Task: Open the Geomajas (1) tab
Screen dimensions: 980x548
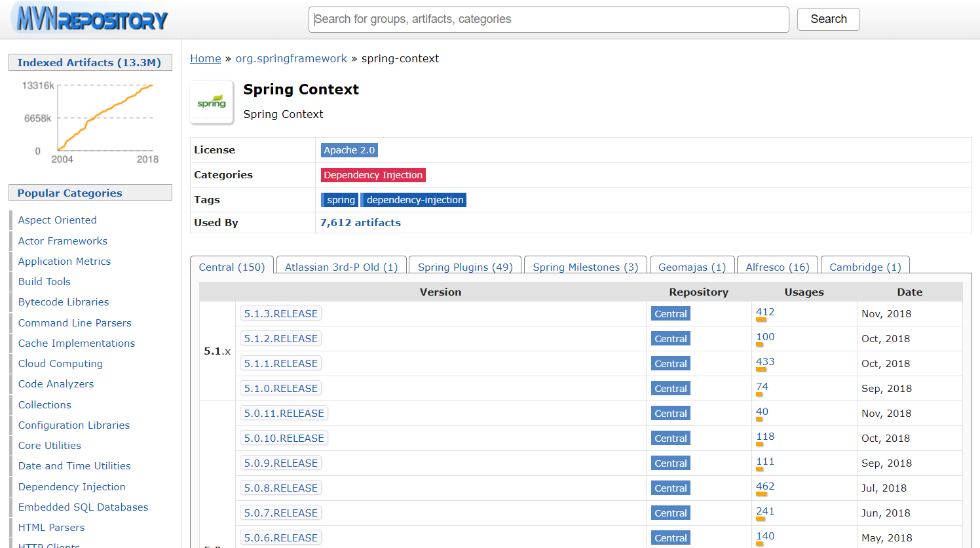Action: coord(692,267)
